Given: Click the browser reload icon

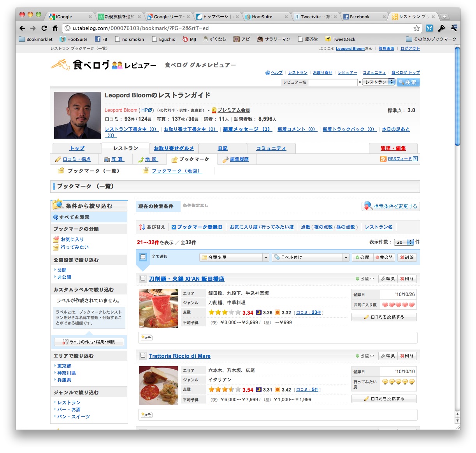Looking at the screenshot, I should pyautogui.click(x=44, y=28).
